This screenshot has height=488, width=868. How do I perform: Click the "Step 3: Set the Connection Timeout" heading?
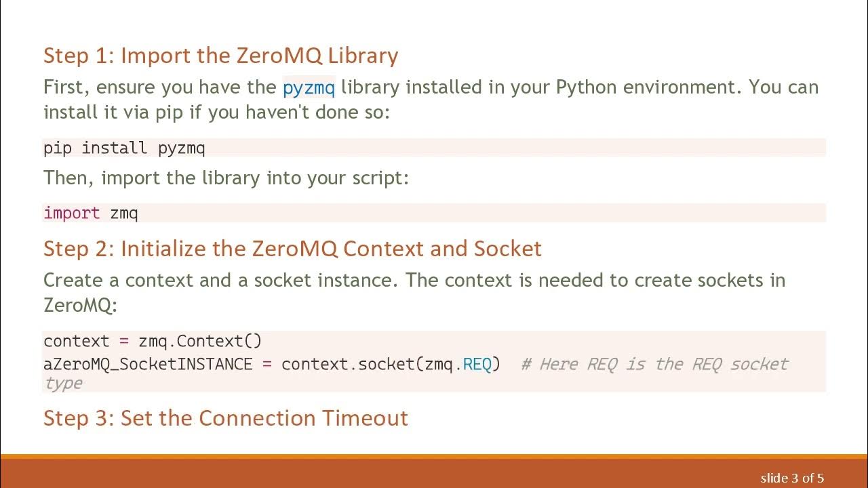coord(225,418)
